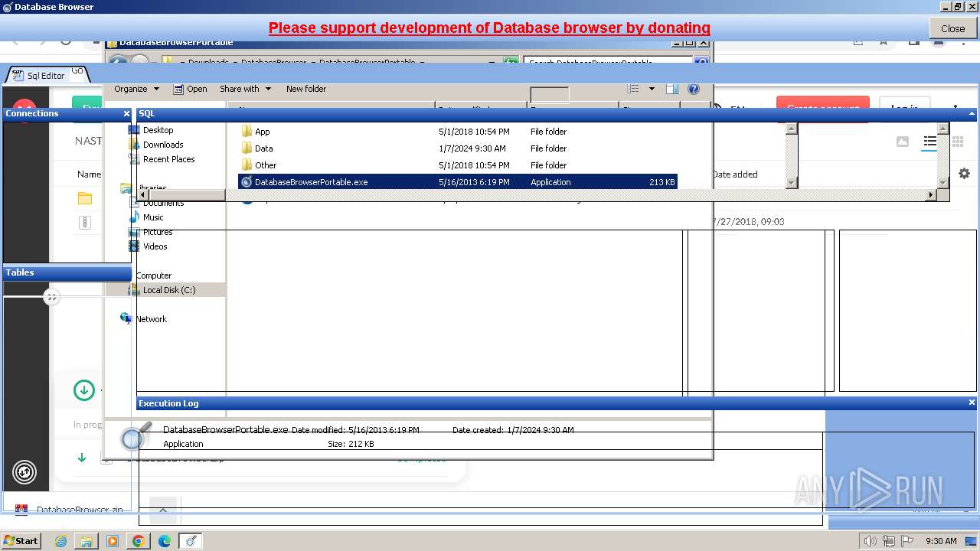Open Windows Media Player from taskbar
This screenshot has width=980, height=551.
pyautogui.click(x=113, y=541)
